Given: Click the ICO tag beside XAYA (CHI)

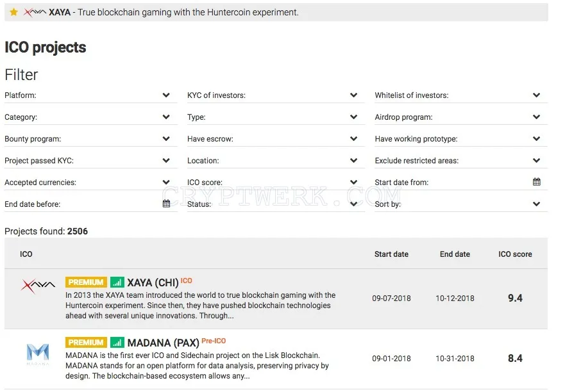Looking at the screenshot, I should click(186, 281).
